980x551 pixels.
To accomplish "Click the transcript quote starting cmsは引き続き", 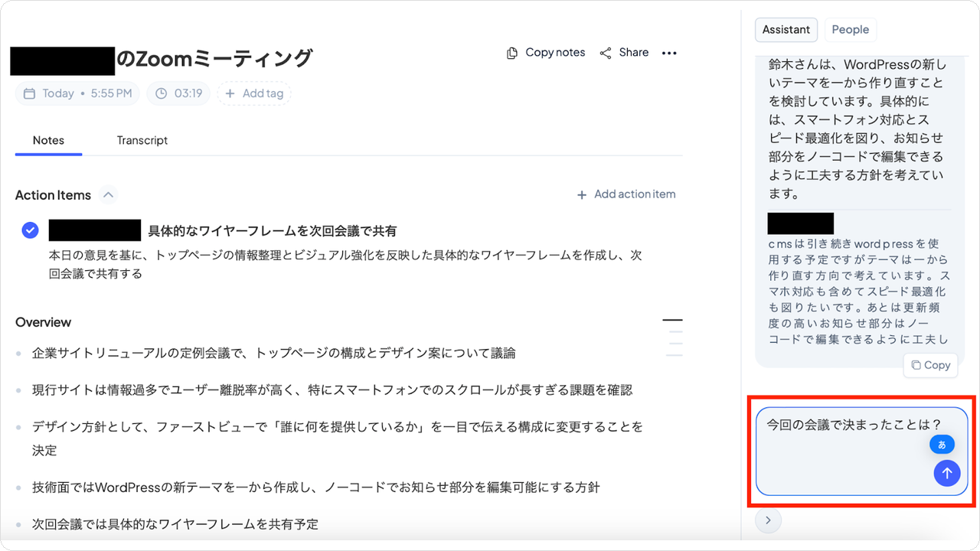I will (x=858, y=292).
